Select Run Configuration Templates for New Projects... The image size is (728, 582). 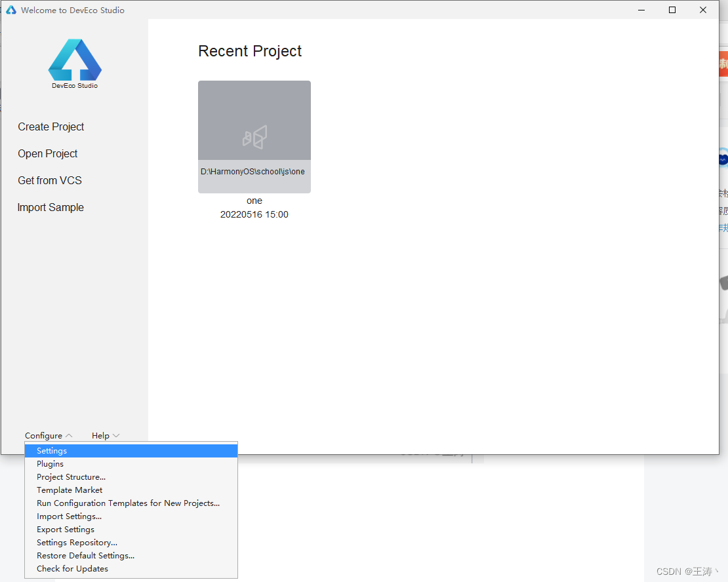131,503
